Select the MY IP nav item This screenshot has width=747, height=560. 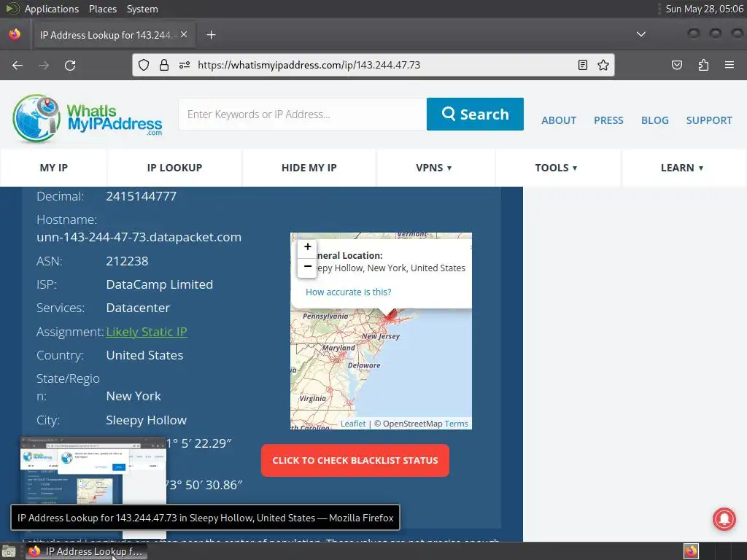(x=53, y=168)
